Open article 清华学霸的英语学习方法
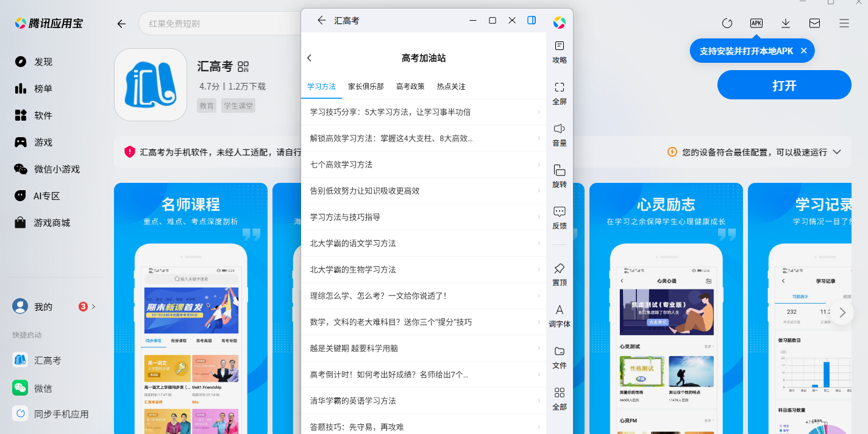 [424, 400]
